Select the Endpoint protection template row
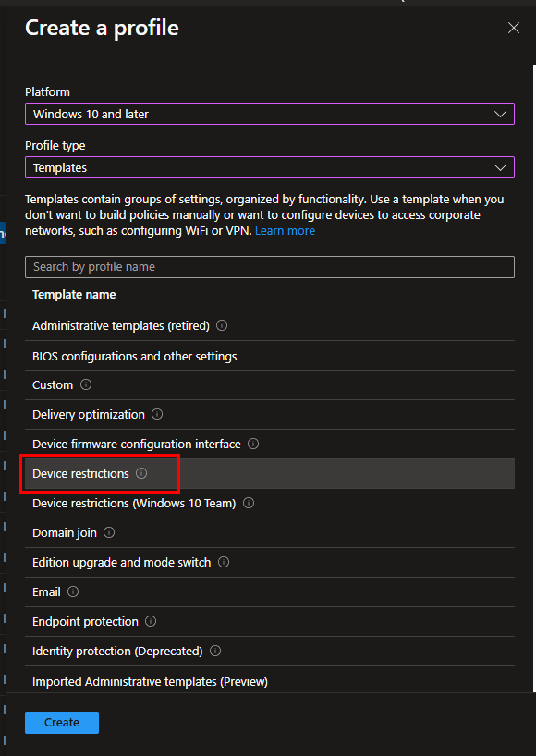The height and width of the screenshot is (756, 536). pyautogui.click(x=270, y=621)
